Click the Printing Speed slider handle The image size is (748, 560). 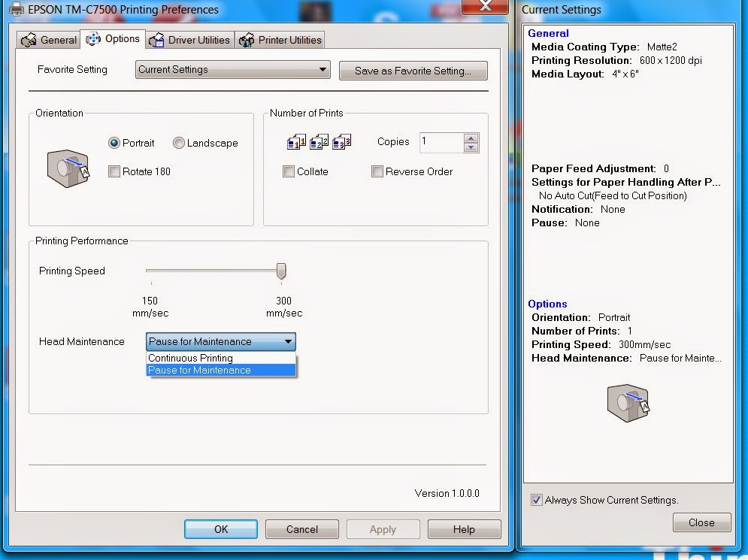point(281,271)
